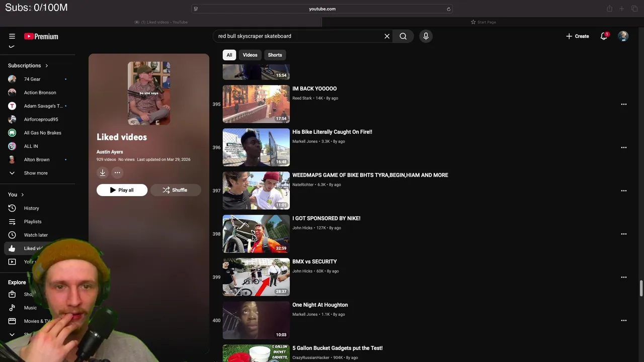Open video title His Bike Literally Caught On Fire!!
Screen dimensions: 644x362
(332, 132)
